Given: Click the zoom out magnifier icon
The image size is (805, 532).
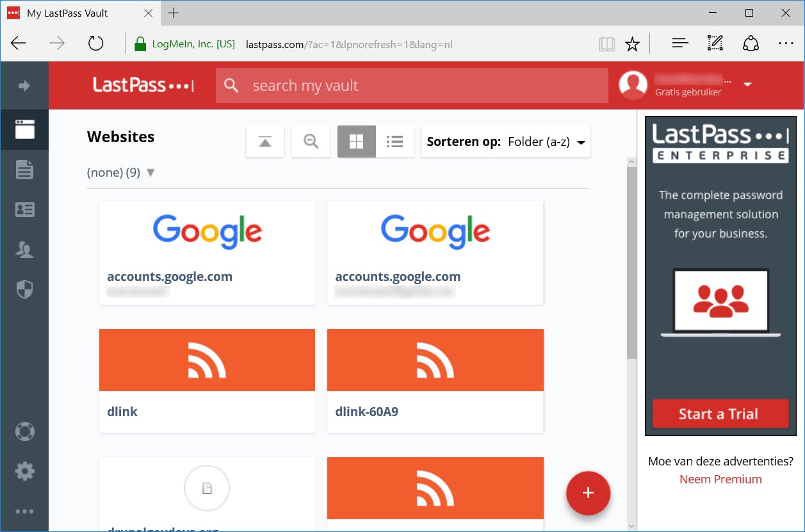Looking at the screenshot, I should 311,141.
